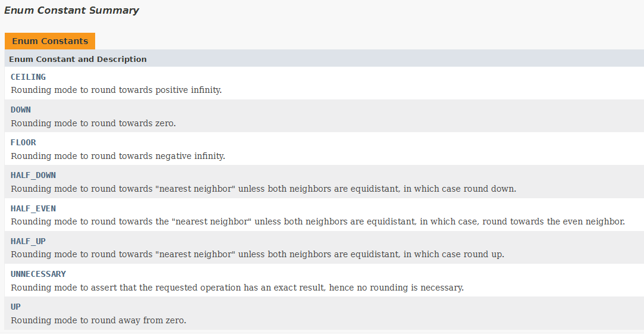
Task: Open the HALF_UP enum constant link
Action: (x=28, y=242)
